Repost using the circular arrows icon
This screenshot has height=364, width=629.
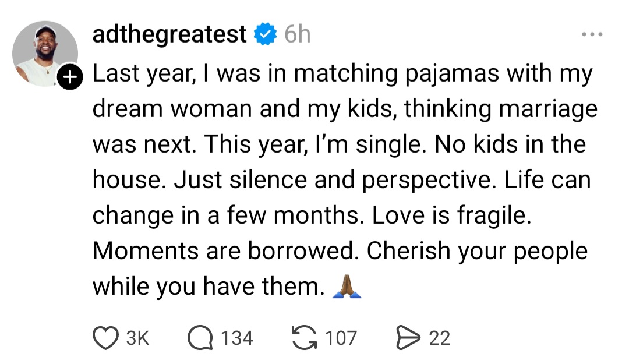point(305,338)
